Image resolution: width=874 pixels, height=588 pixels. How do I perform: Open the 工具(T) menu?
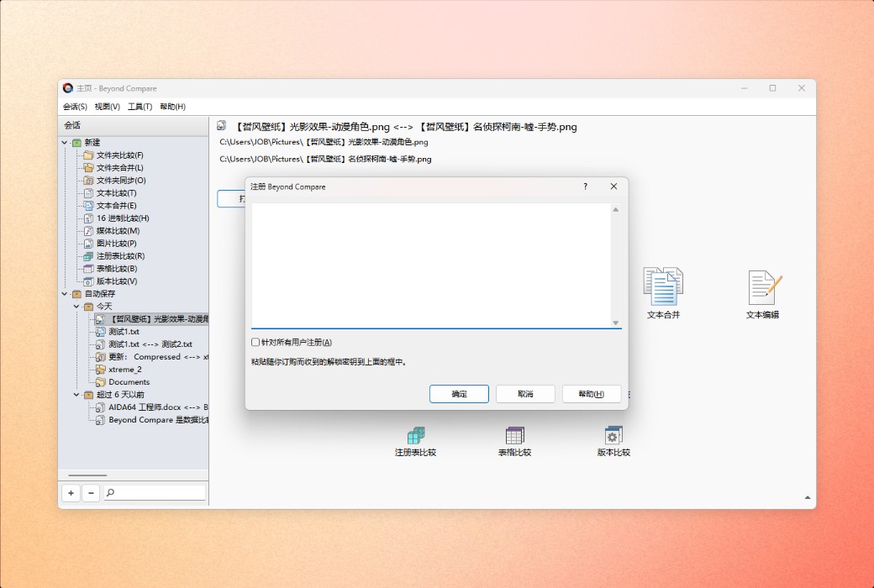[140, 107]
